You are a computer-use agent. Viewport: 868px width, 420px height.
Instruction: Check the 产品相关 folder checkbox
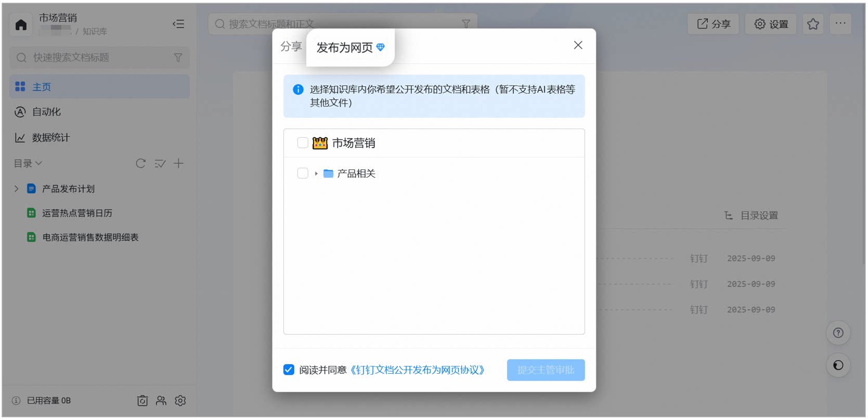[x=303, y=173]
